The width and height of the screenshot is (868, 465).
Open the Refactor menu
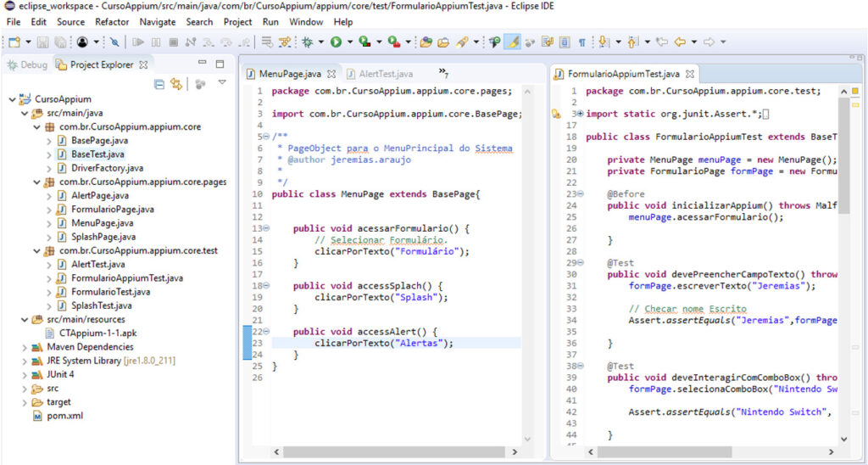(112, 22)
